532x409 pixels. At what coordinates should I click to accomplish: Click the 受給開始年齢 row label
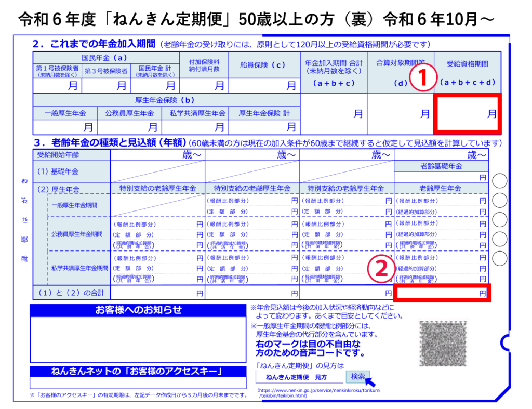58,155
